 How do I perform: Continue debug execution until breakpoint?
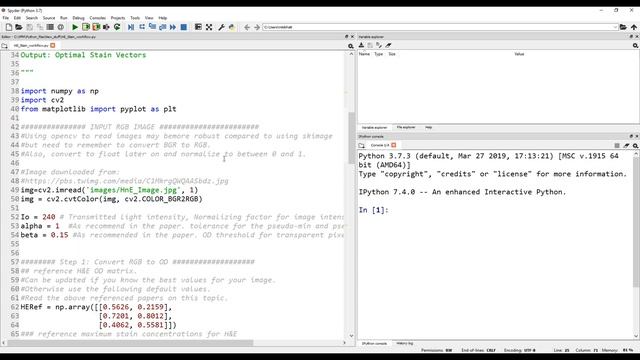pyautogui.click(x=173, y=27)
